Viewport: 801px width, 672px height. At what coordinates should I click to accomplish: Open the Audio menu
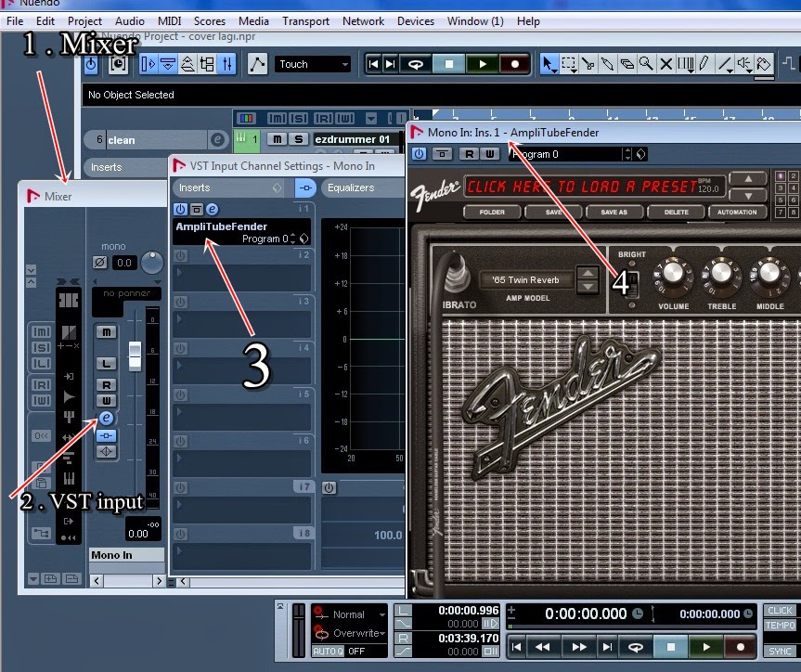[130, 21]
